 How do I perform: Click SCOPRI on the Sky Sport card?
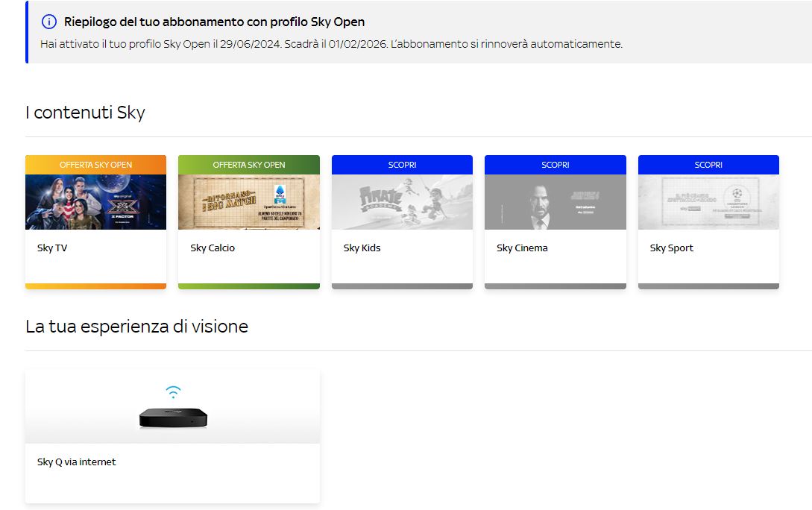pyautogui.click(x=708, y=165)
